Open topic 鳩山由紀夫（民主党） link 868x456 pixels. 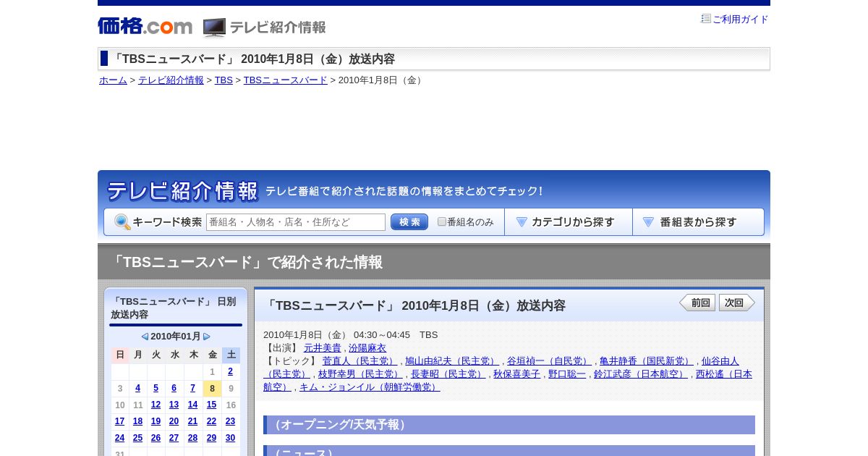tap(452, 361)
